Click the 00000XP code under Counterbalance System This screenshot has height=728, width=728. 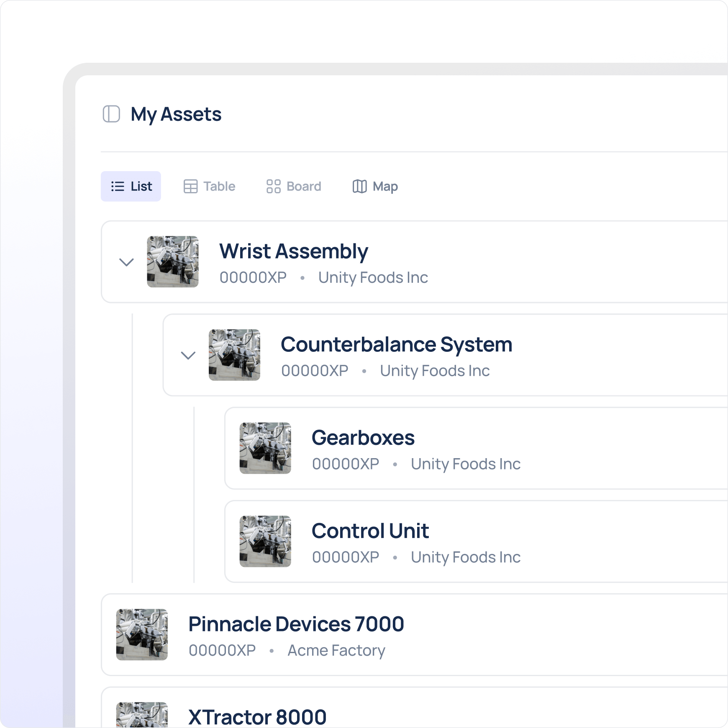tap(315, 371)
